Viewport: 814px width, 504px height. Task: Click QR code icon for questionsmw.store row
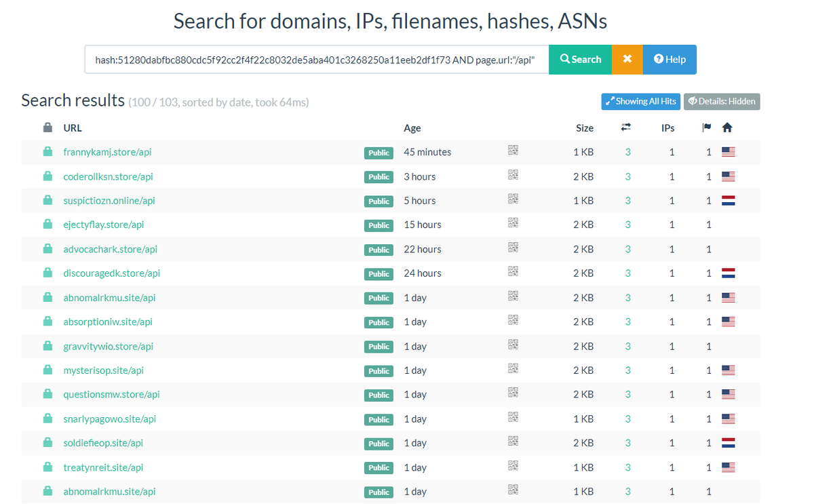513,393
